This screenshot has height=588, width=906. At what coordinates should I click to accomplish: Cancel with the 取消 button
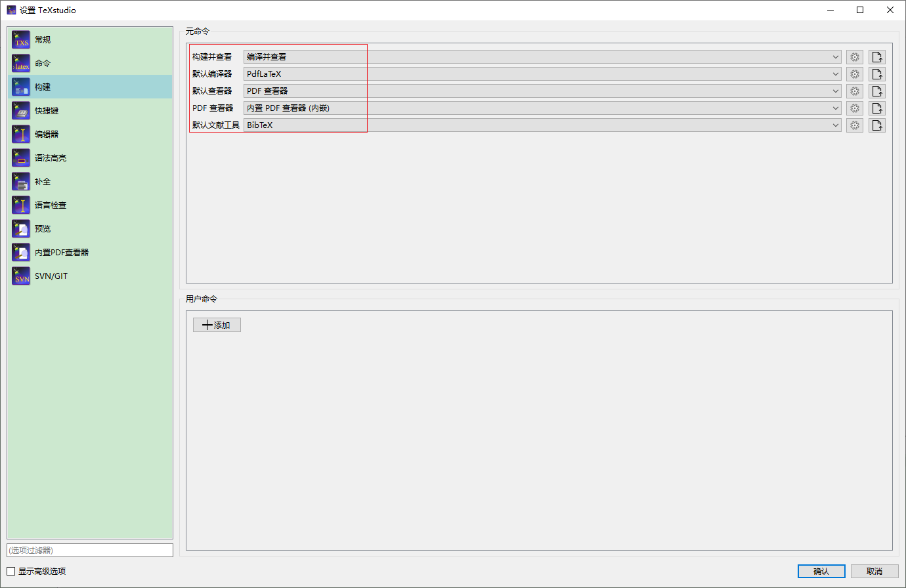point(874,572)
